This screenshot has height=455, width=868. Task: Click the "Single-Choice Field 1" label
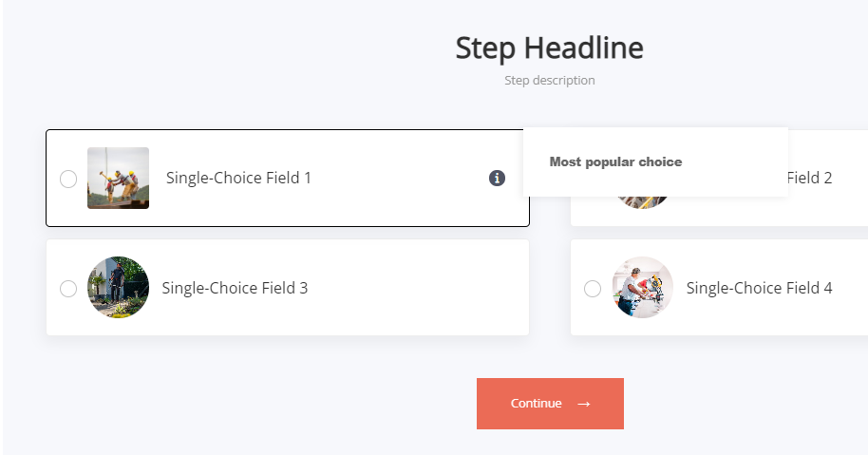[238, 178]
